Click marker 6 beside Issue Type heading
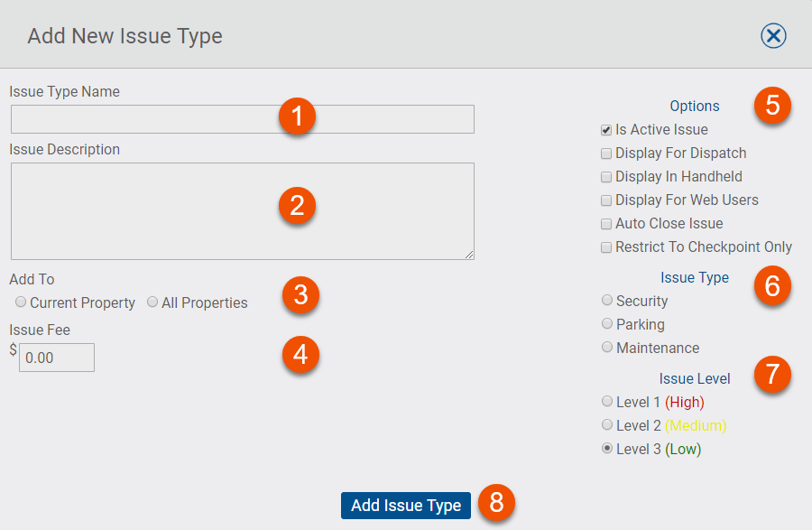Viewport: 812px width, 530px height. pos(772,286)
